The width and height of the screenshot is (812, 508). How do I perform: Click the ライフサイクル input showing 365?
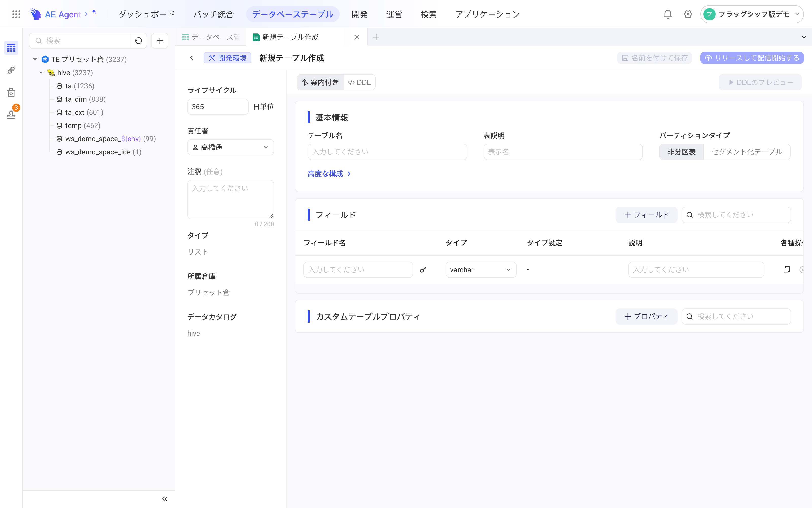tap(218, 106)
